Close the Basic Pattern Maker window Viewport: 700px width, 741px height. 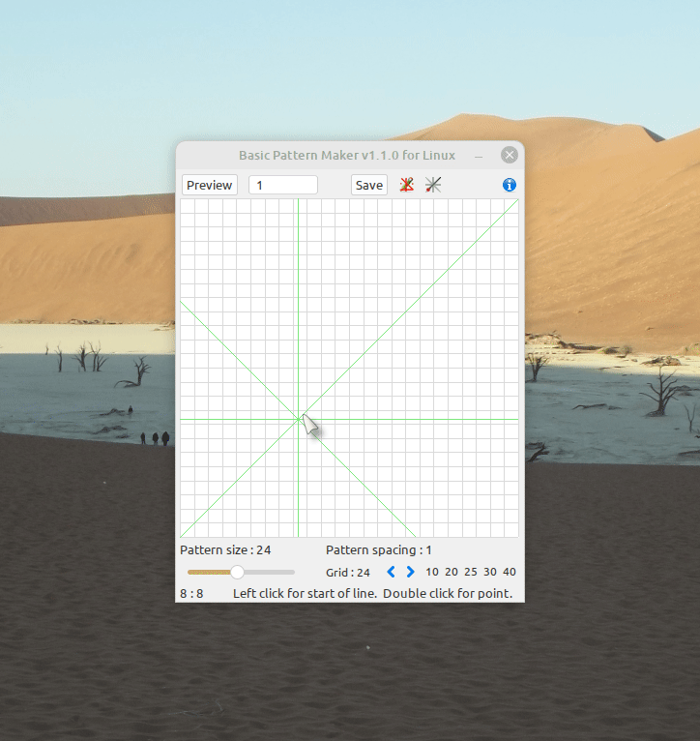[x=510, y=156]
